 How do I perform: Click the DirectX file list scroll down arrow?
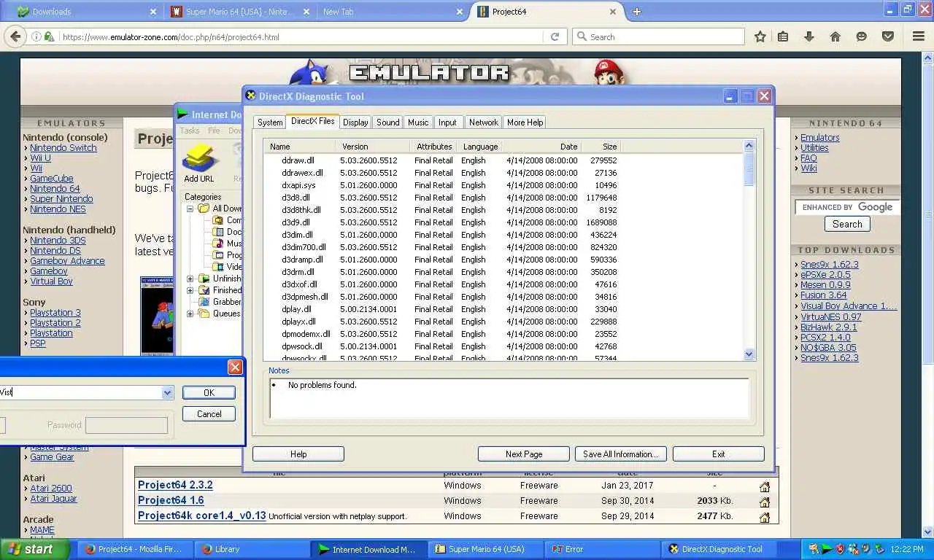(x=749, y=354)
